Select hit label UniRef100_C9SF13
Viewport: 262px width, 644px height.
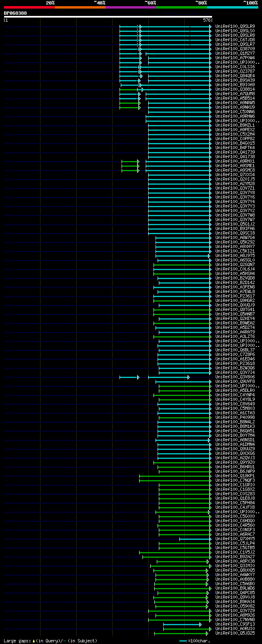(235, 624)
